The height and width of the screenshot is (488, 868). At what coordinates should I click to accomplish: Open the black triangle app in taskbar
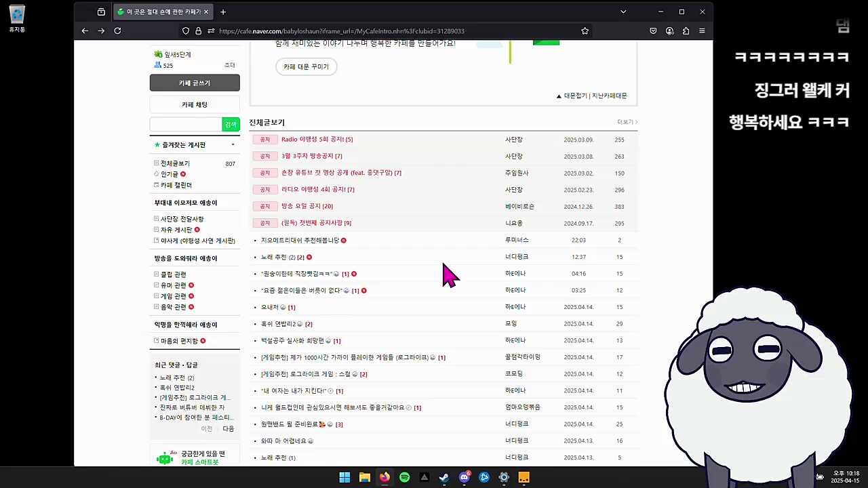point(425,477)
